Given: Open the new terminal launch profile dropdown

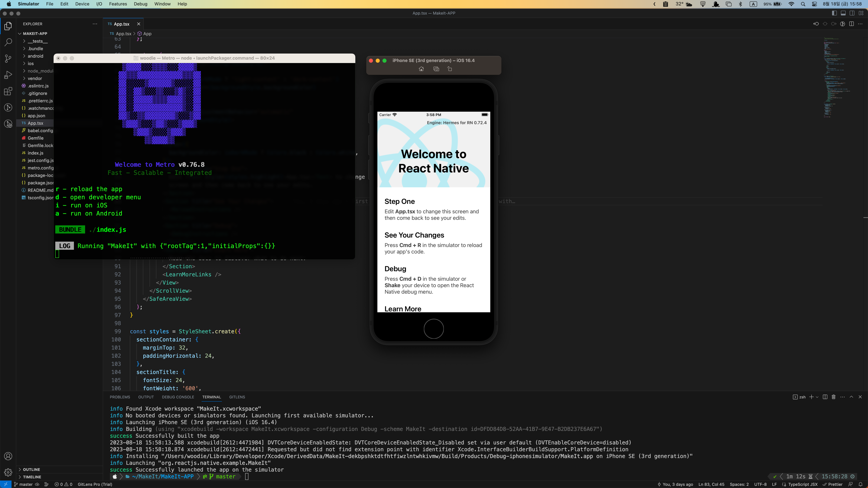Looking at the screenshot, I should [817, 397].
